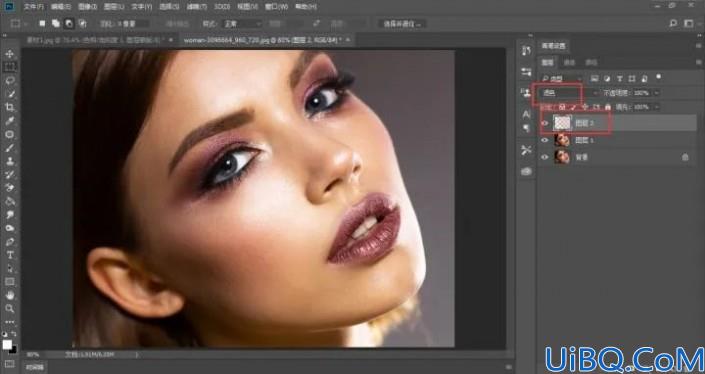
Task: Select the Dodge tool
Action: coord(9,228)
